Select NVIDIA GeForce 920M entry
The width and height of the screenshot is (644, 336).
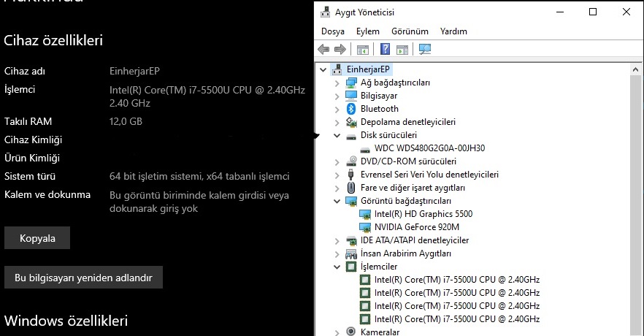click(417, 226)
